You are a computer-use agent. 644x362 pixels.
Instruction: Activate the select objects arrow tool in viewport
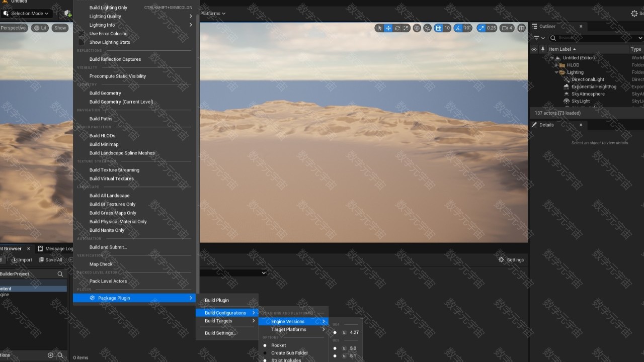click(x=379, y=28)
